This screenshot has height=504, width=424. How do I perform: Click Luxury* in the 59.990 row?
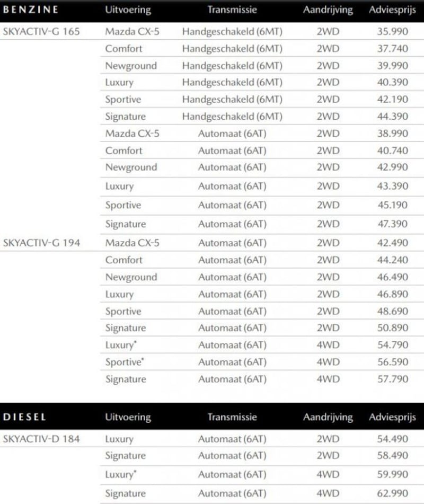coord(121,475)
